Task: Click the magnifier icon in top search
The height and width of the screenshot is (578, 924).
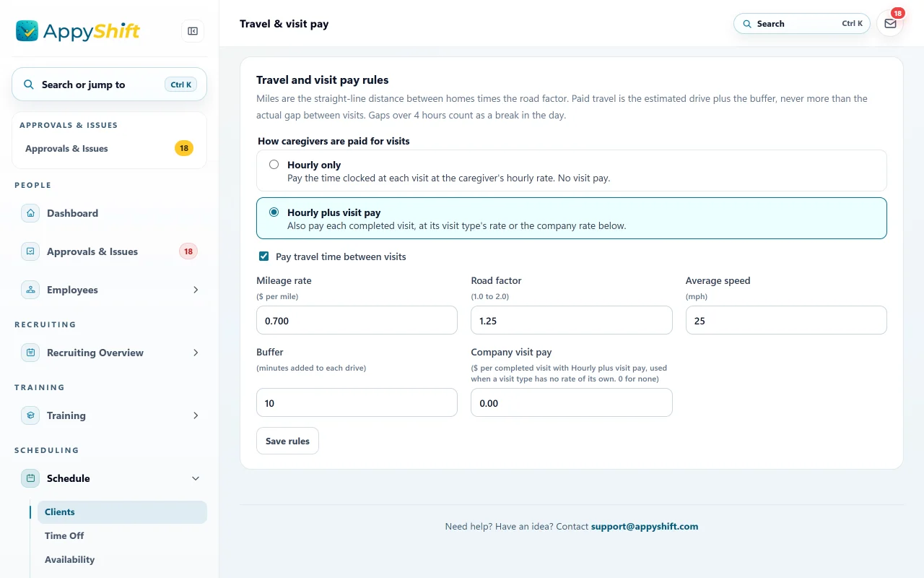Action: tap(747, 24)
